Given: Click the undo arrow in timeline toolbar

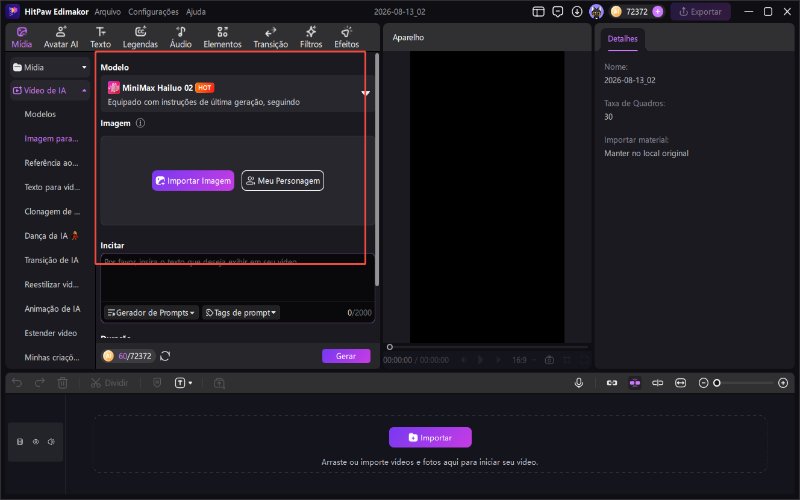Looking at the screenshot, I should [x=17, y=383].
